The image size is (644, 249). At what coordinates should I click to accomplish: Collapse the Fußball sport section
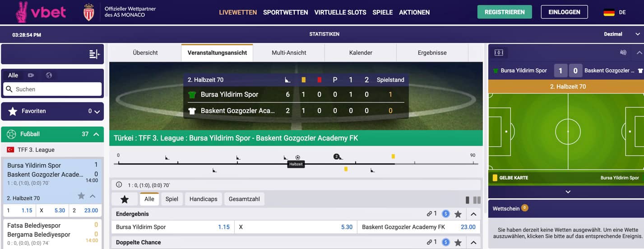click(x=96, y=134)
